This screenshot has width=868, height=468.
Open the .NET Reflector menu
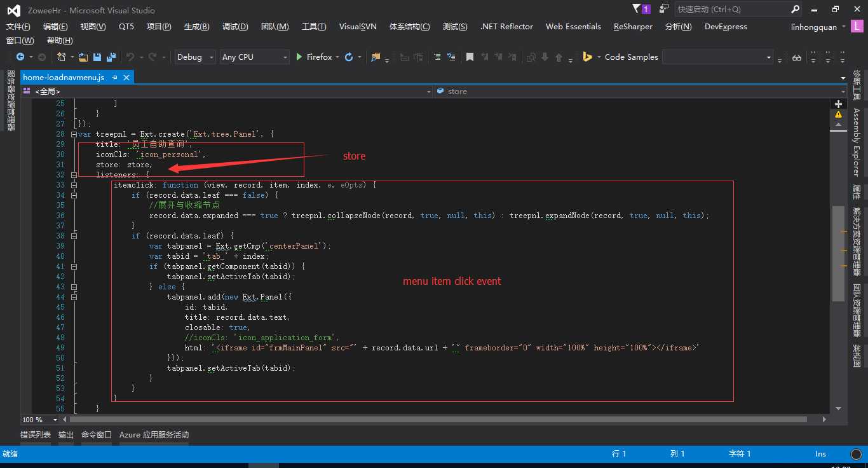pyautogui.click(x=506, y=27)
